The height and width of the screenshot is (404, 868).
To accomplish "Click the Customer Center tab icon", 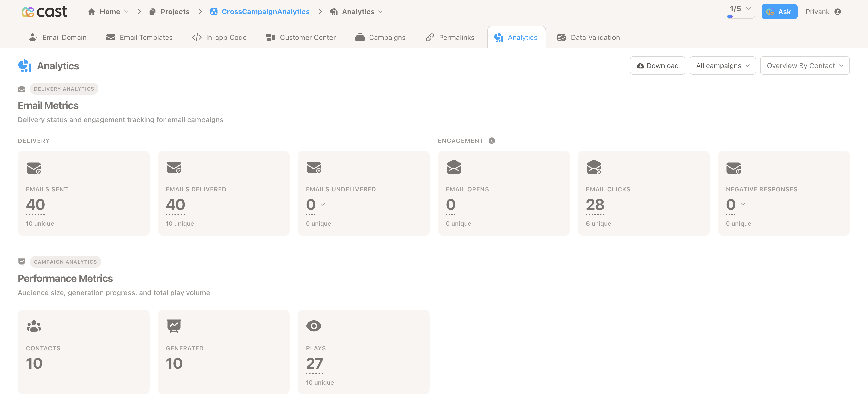I will click(x=271, y=37).
